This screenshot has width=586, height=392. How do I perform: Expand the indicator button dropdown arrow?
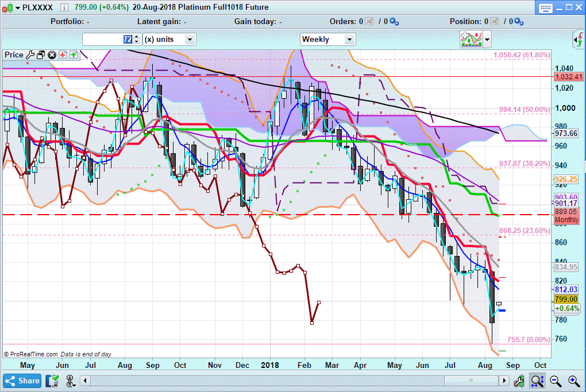[487, 39]
